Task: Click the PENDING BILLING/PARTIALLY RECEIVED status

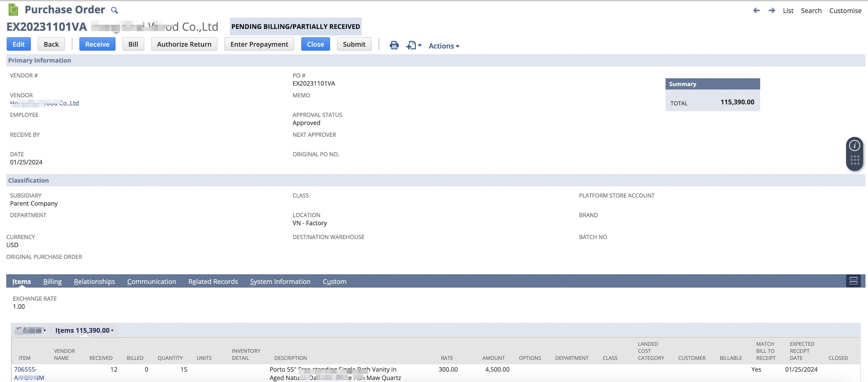Action: tap(296, 27)
